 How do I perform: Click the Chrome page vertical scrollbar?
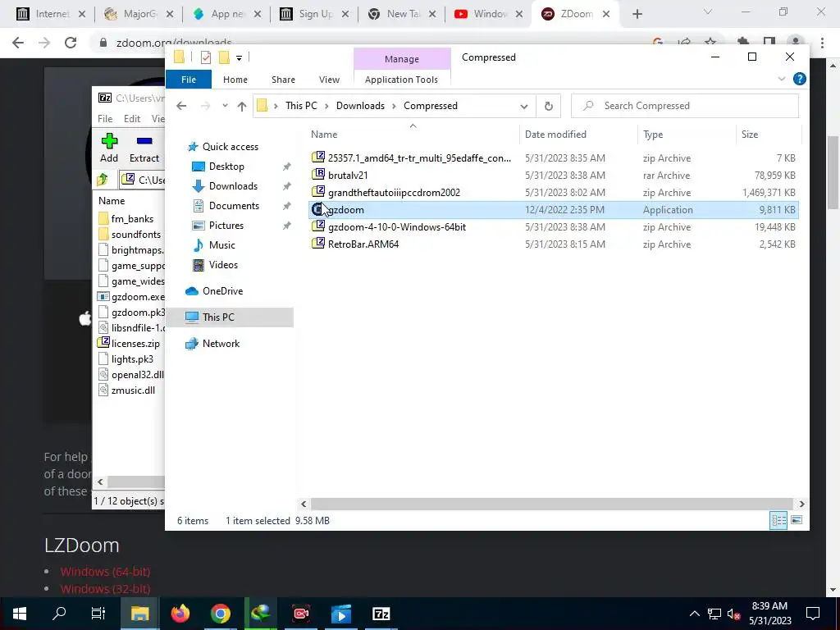click(833, 172)
